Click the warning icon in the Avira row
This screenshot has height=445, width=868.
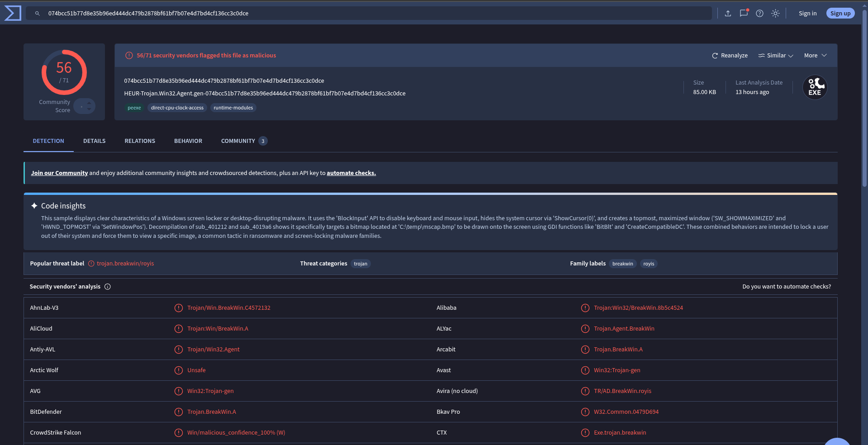pos(585,391)
